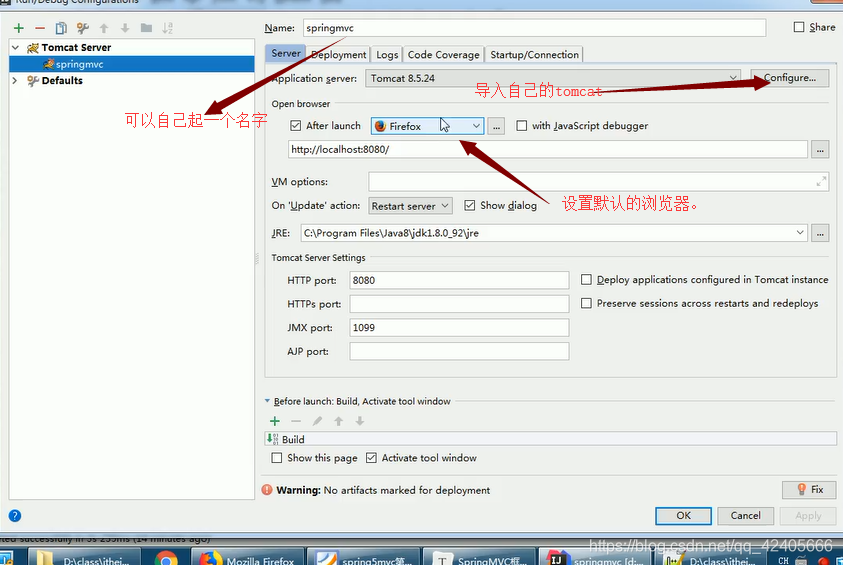Remove before launch task with the minus icon
Screen dimensions: 843x565
[296, 421]
